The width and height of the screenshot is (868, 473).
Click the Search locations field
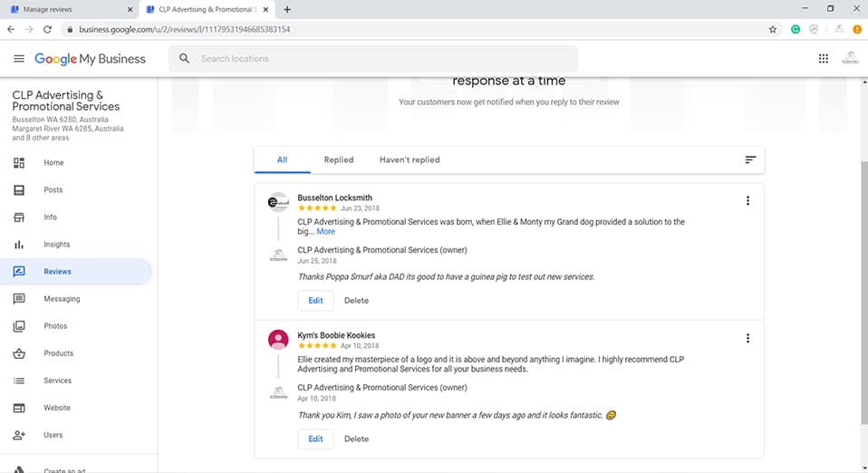pyautogui.click(x=373, y=58)
